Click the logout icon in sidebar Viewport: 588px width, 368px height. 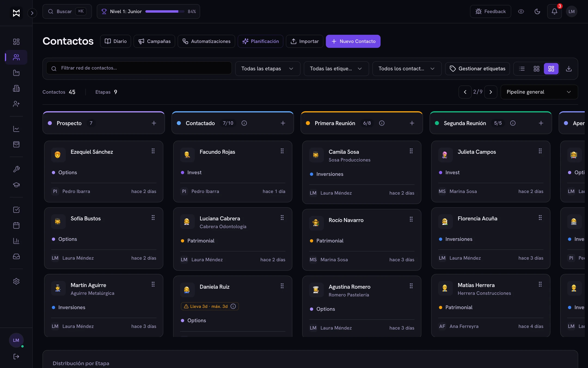point(16,357)
